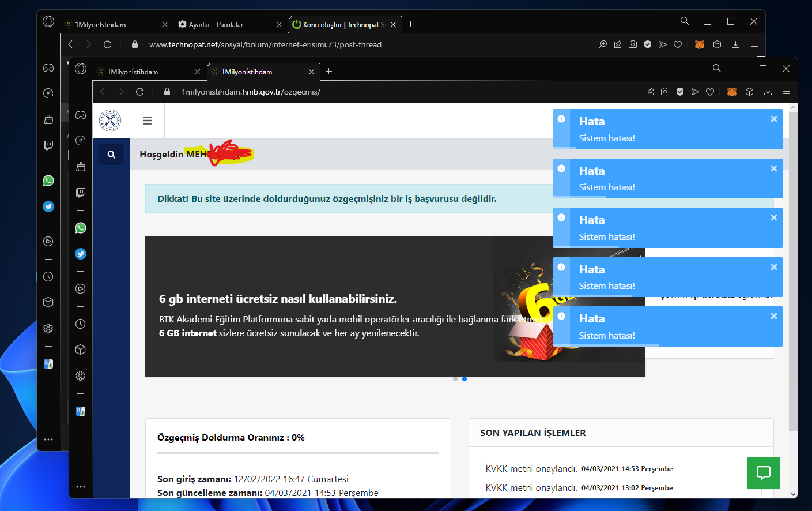Image resolution: width=812 pixels, height=511 pixels.
Task: Take a snapshot using the camera toolbar icon
Action: (x=665, y=91)
